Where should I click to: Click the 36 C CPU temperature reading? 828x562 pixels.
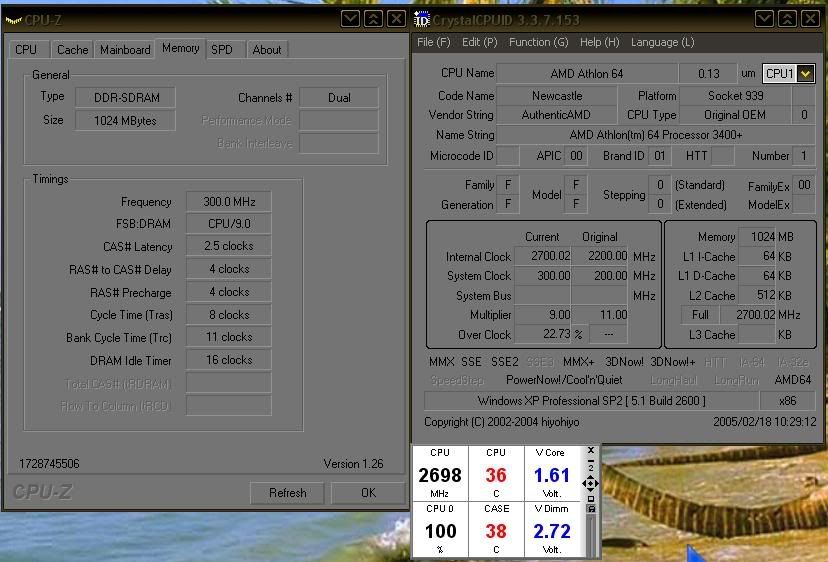[x=496, y=474]
